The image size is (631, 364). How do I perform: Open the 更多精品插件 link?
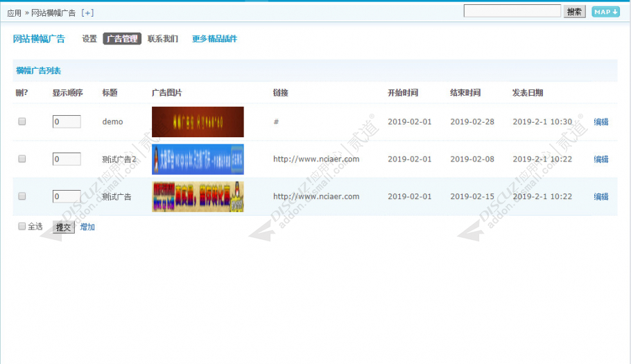(x=214, y=39)
